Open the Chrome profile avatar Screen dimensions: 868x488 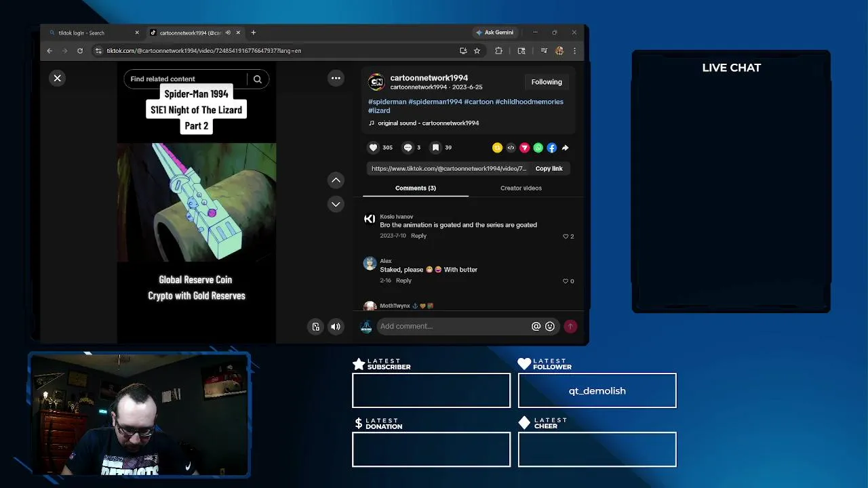[x=559, y=51]
